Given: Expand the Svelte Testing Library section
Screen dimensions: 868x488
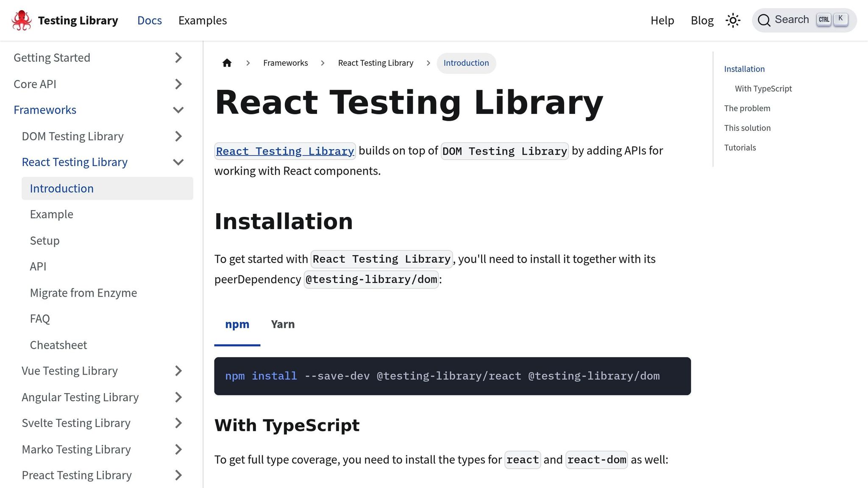Looking at the screenshot, I should click(178, 423).
